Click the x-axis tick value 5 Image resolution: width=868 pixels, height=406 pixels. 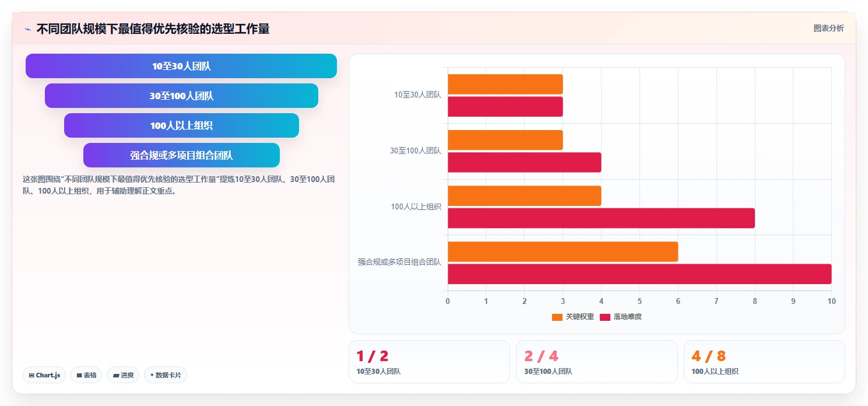(639, 301)
